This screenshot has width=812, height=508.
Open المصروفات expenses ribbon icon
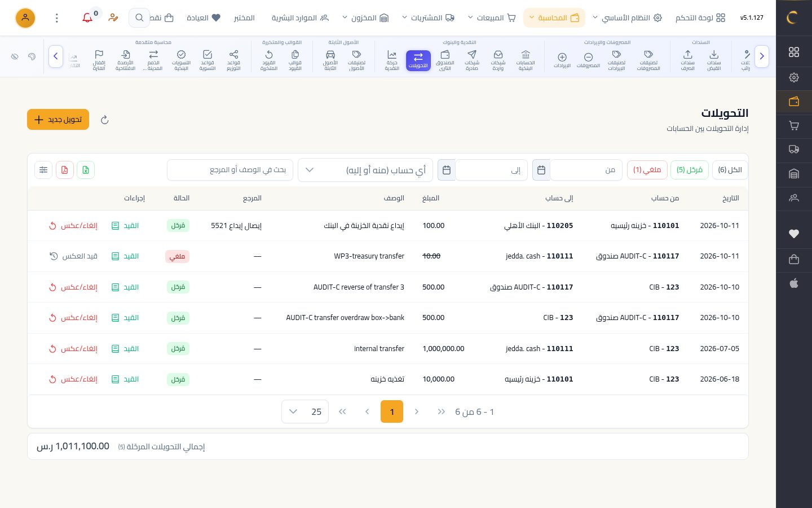[588, 60]
